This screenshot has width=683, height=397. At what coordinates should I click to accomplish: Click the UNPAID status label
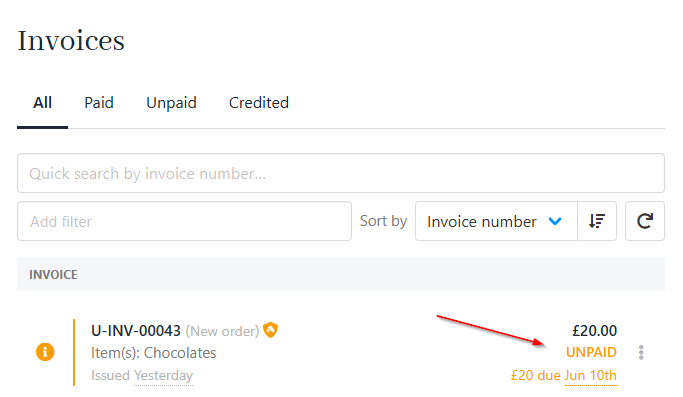tap(591, 352)
